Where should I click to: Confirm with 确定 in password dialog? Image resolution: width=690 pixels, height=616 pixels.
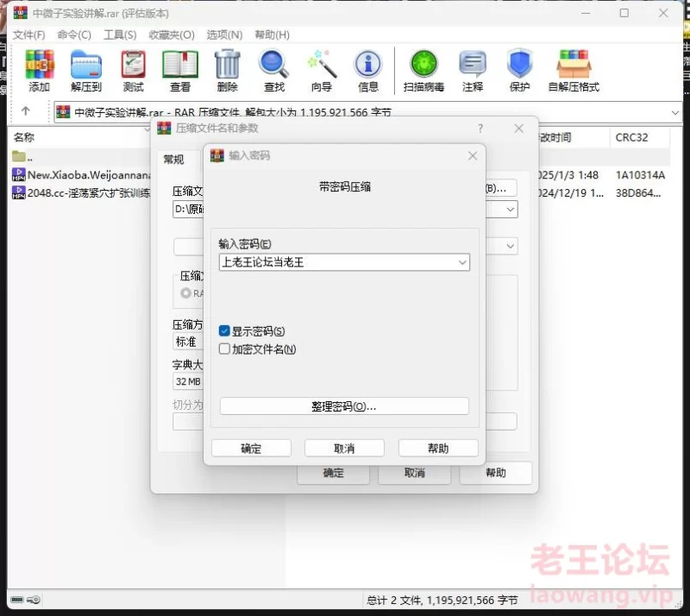[251, 449]
